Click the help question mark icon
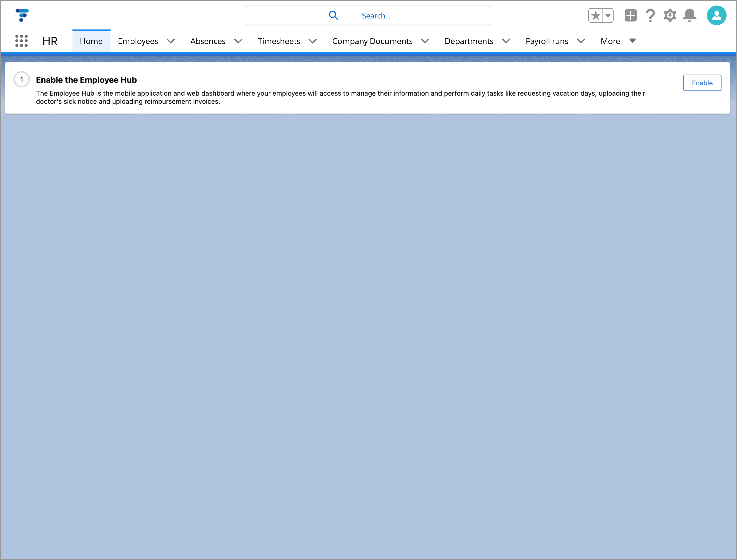Image resolution: width=737 pixels, height=560 pixels. pyautogui.click(x=650, y=15)
